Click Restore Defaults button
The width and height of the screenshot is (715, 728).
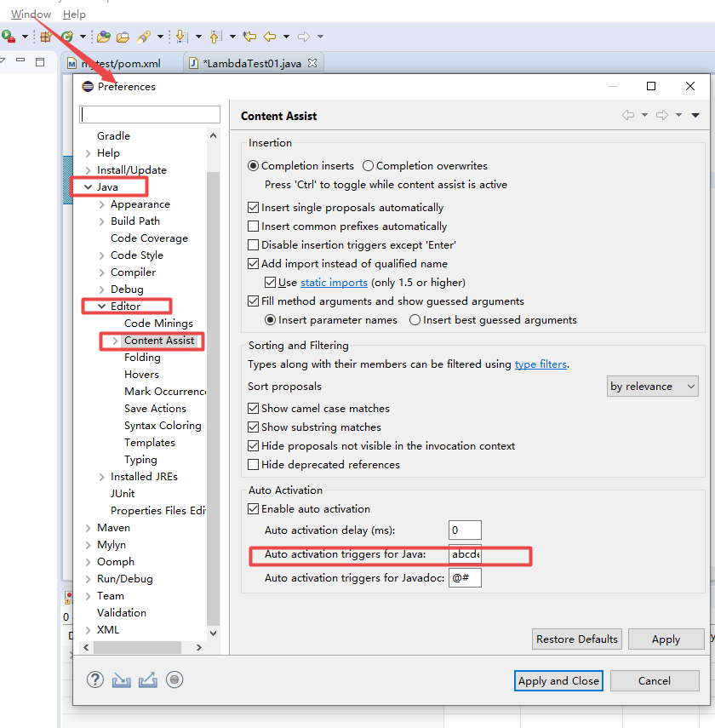point(577,639)
